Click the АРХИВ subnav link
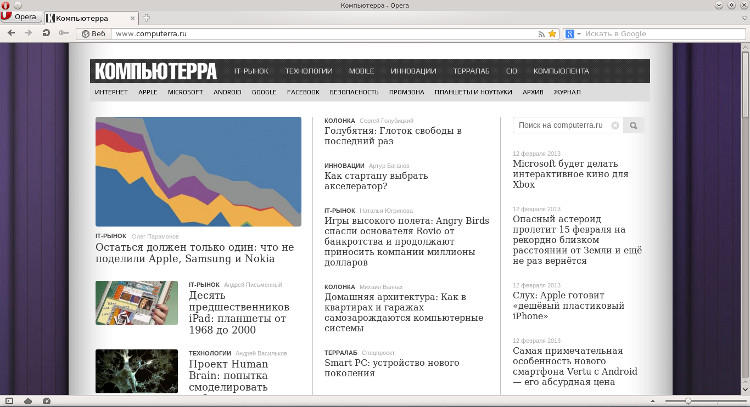Screen dimensions: 750x407 (533, 92)
